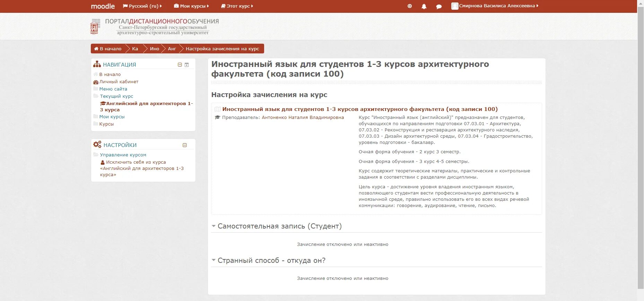Click the Настройка зачисления на курс heading
Viewport: 644px width, 301px height.
click(269, 95)
